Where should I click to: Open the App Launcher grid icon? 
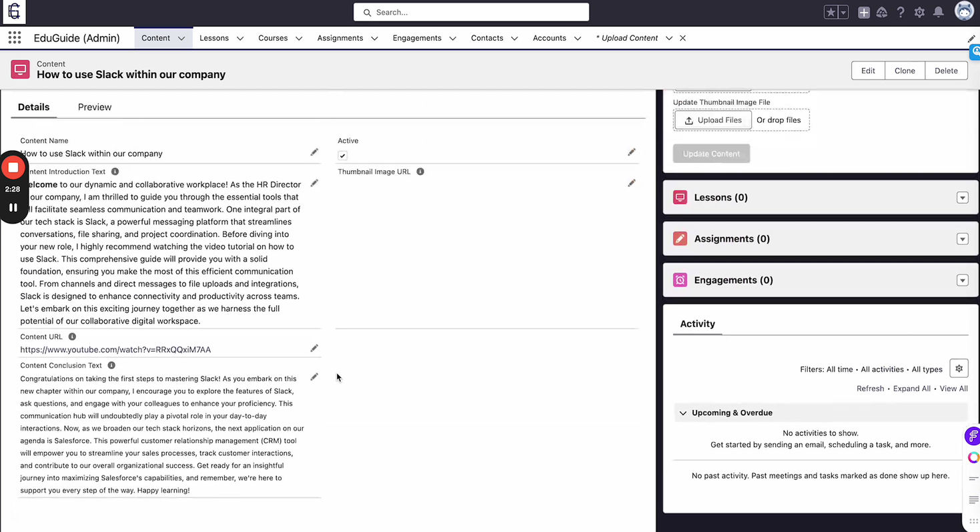[x=15, y=38]
